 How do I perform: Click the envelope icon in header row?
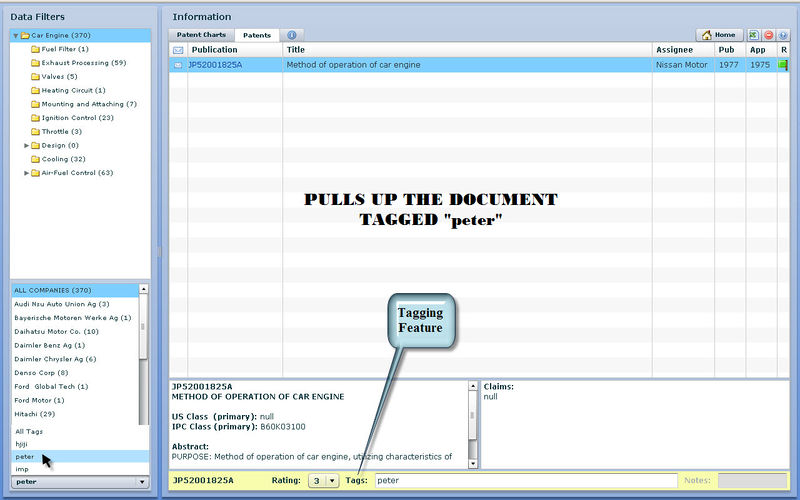[x=178, y=49]
